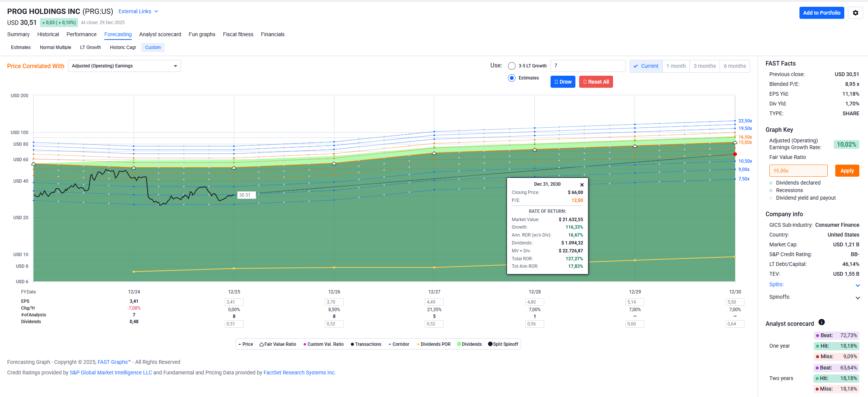Close the Dec 31, 2030 tooltip
Screen dimensions: 868x397
tap(582, 185)
